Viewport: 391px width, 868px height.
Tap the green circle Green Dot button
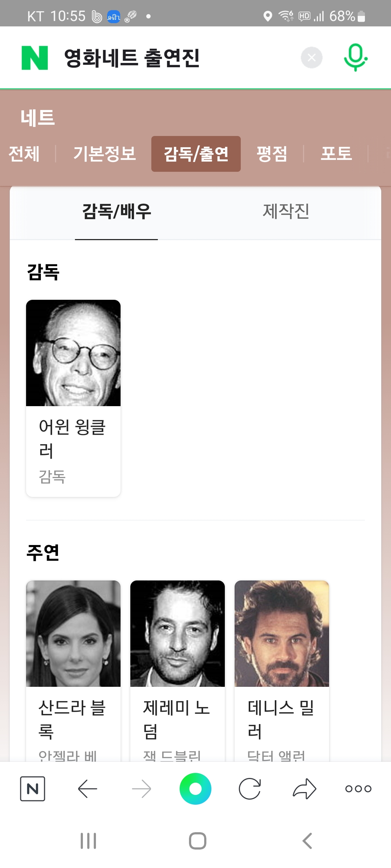coord(195,788)
